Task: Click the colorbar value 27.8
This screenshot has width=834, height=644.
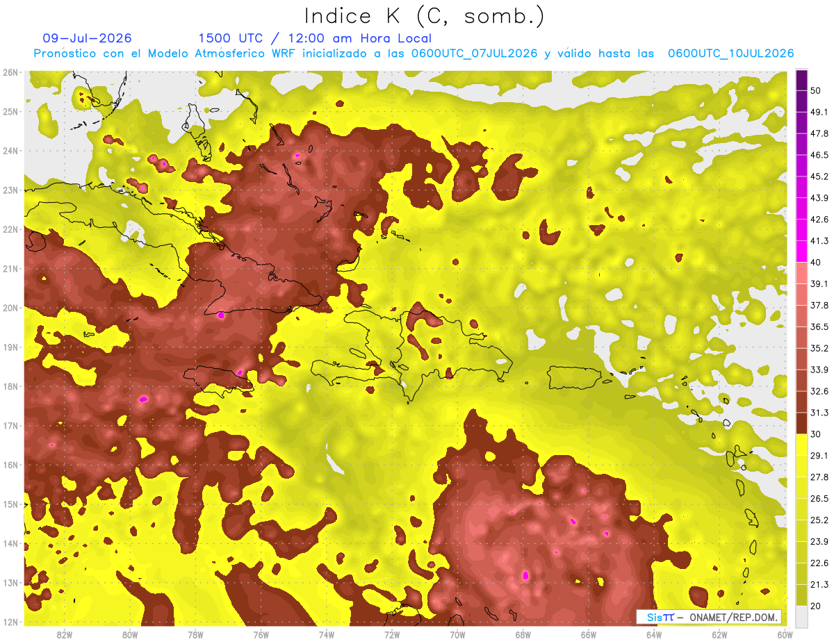Action: (819, 477)
